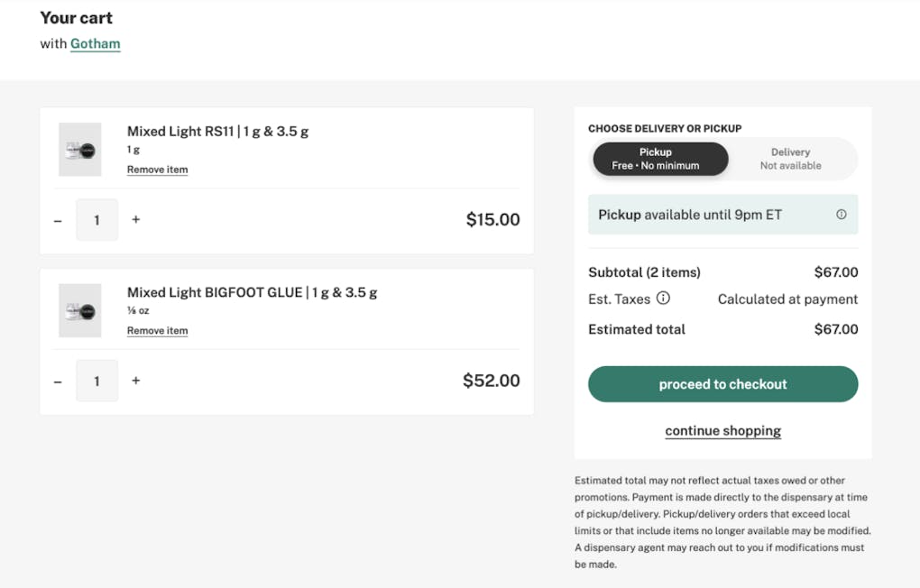Increase quantity of Mixed Light RS11
The height and width of the screenshot is (588, 920).
[x=136, y=219]
